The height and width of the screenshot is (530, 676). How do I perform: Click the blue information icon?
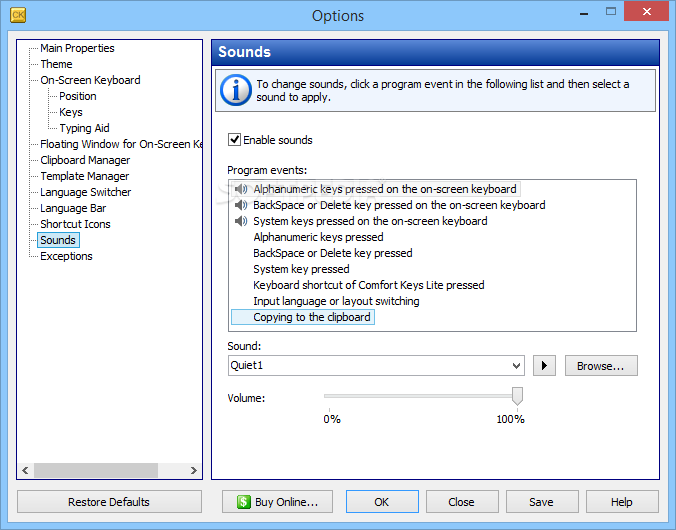[x=235, y=90]
